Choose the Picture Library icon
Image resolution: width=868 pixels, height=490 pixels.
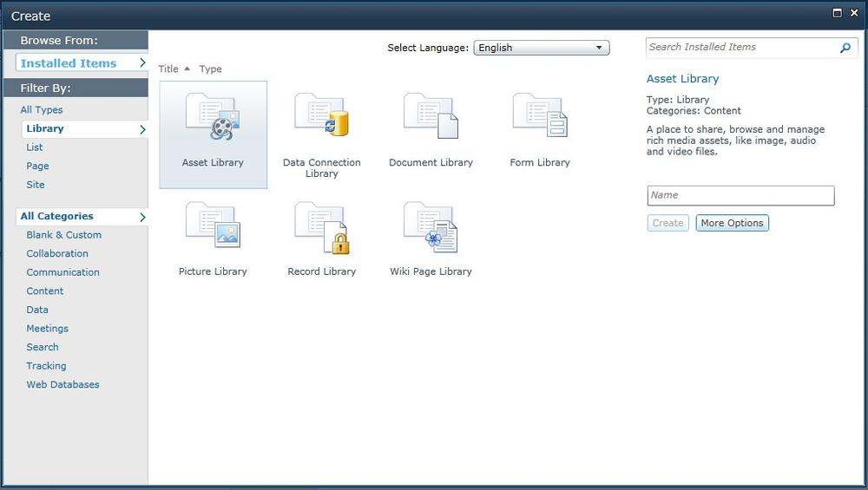pyautogui.click(x=213, y=225)
